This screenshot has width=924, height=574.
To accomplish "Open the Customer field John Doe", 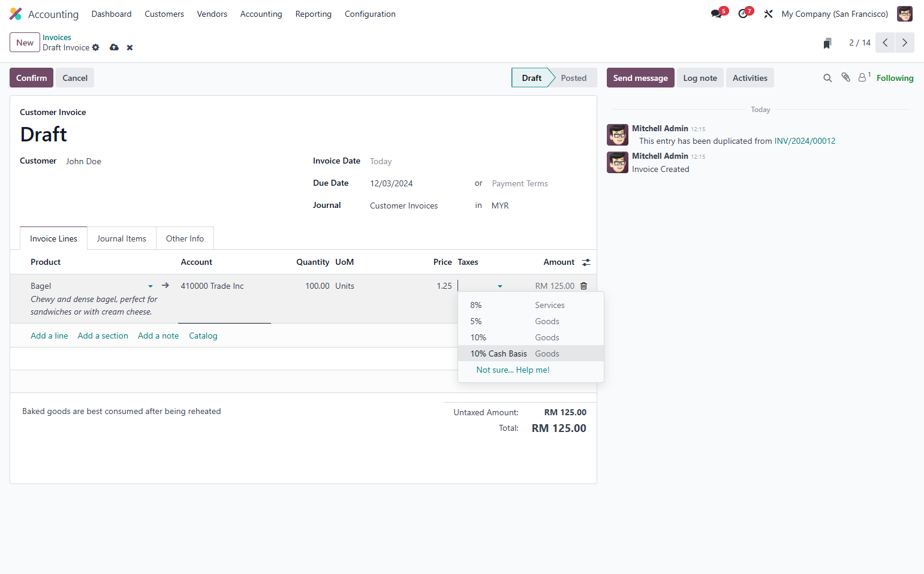I will 83,161.
